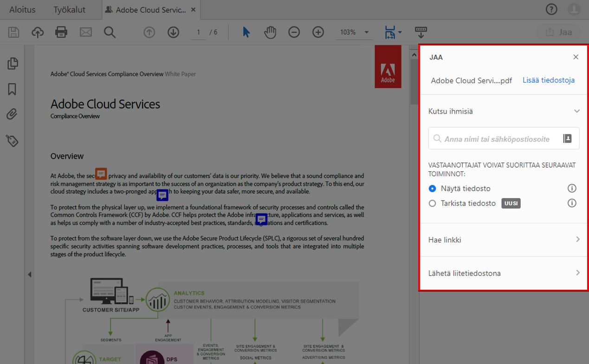
Task: Select the Näytä tiedosto radio option
Action: point(433,188)
